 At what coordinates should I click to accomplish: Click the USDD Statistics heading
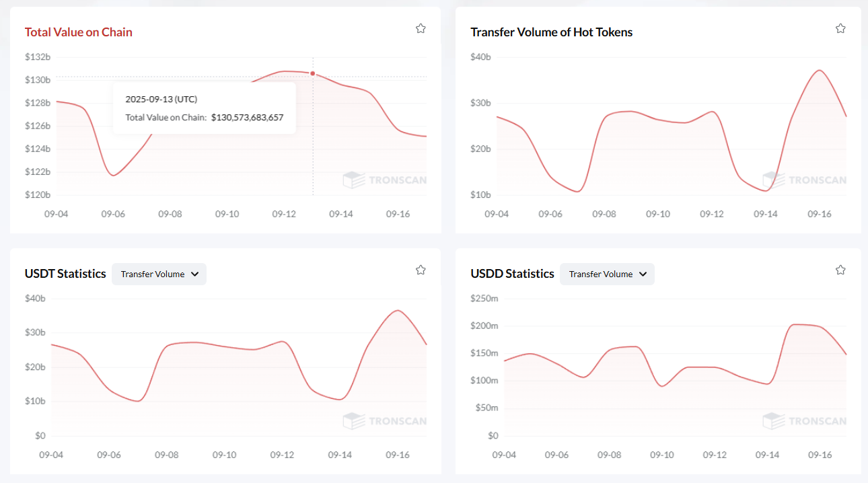pyautogui.click(x=512, y=274)
